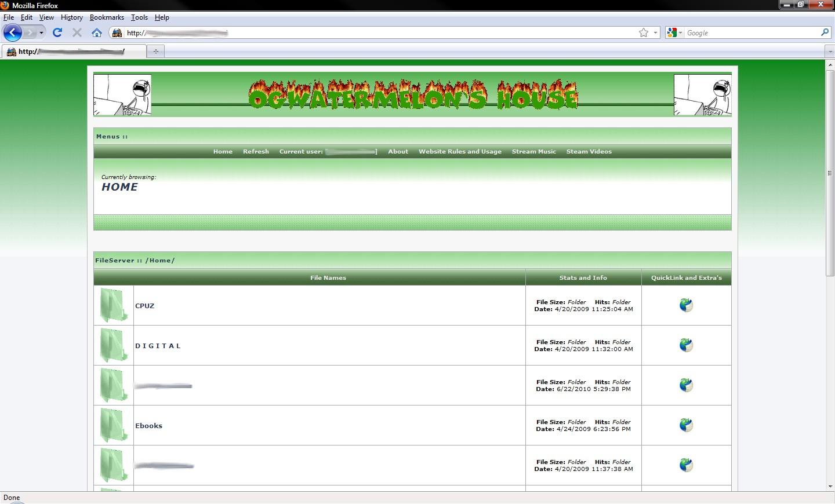Click the Home link in site menu
835x504 pixels.
pyautogui.click(x=223, y=152)
